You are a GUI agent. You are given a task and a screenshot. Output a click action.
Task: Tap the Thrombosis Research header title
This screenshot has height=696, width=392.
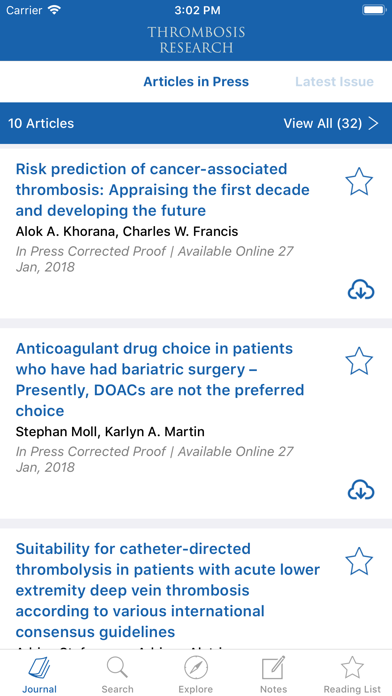(196, 40)
